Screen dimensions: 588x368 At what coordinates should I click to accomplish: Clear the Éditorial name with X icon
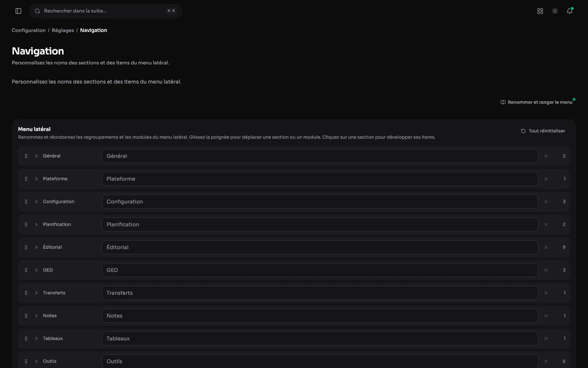point(546,247)
